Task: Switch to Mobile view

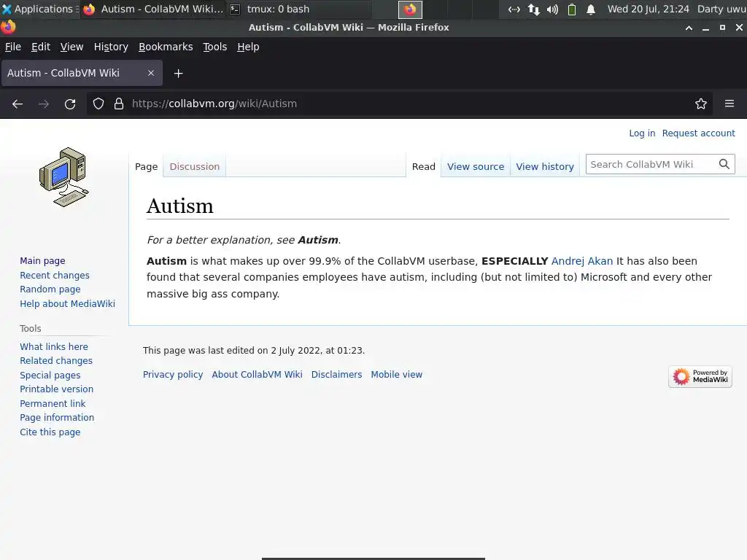Action: (x=396, y=374)
